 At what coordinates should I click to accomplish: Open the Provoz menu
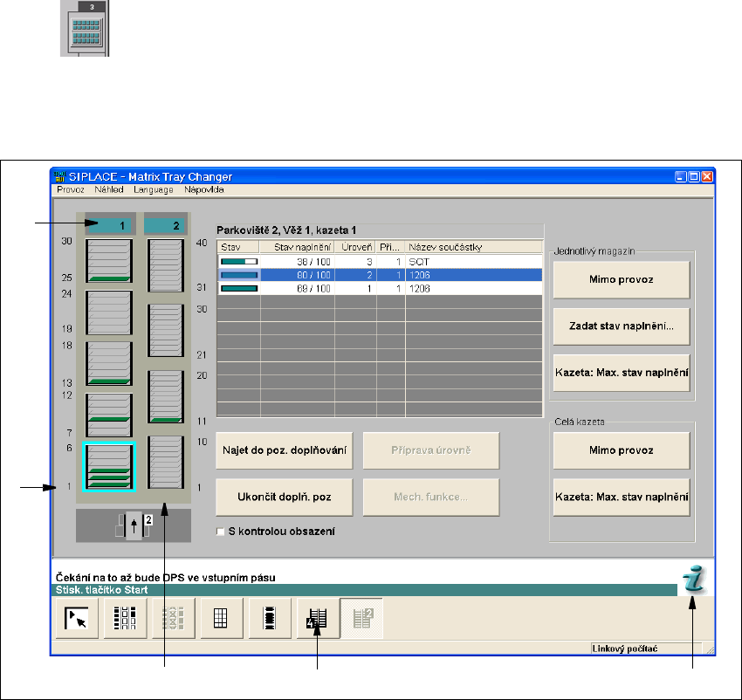coord(72,189)
